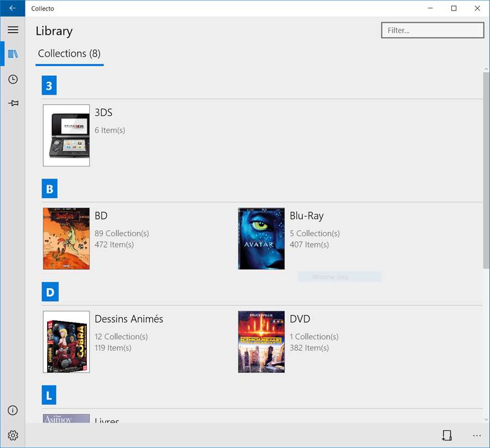Screen dimensions: 490x448
Task: Open the DVD Fifth Element cover thumbnail
Action: [x=261, y=342]
